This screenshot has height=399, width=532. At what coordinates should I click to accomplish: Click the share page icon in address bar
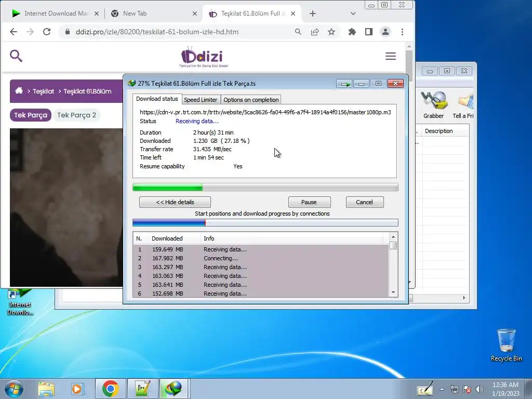click(315, 32)
